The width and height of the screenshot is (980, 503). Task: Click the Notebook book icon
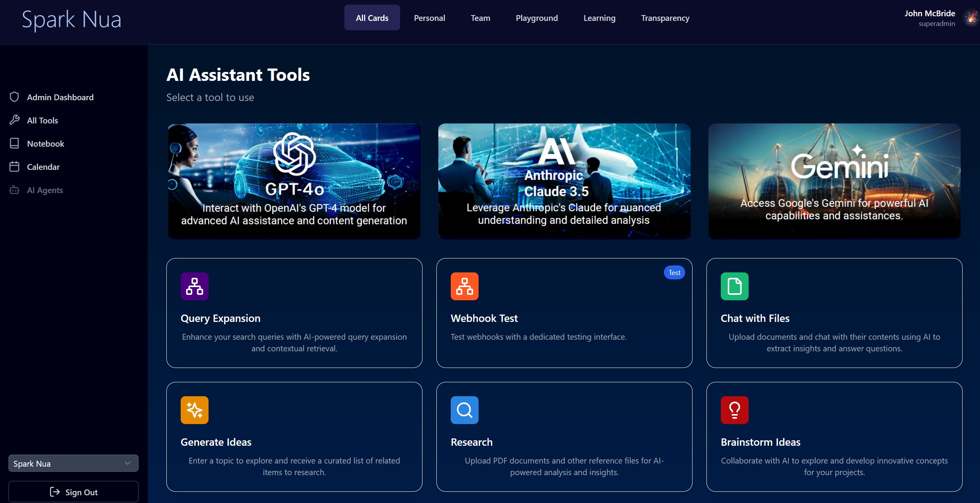coord(14,143)
